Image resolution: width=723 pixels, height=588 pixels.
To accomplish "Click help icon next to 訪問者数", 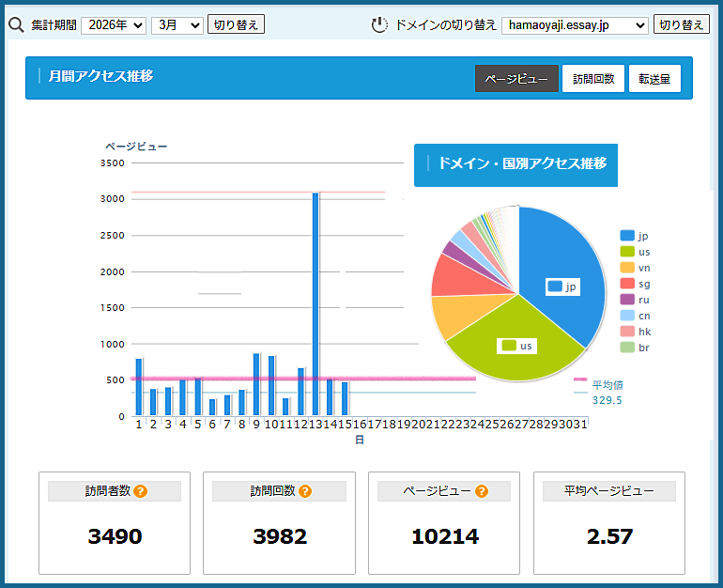I will (x=141, y=490).
